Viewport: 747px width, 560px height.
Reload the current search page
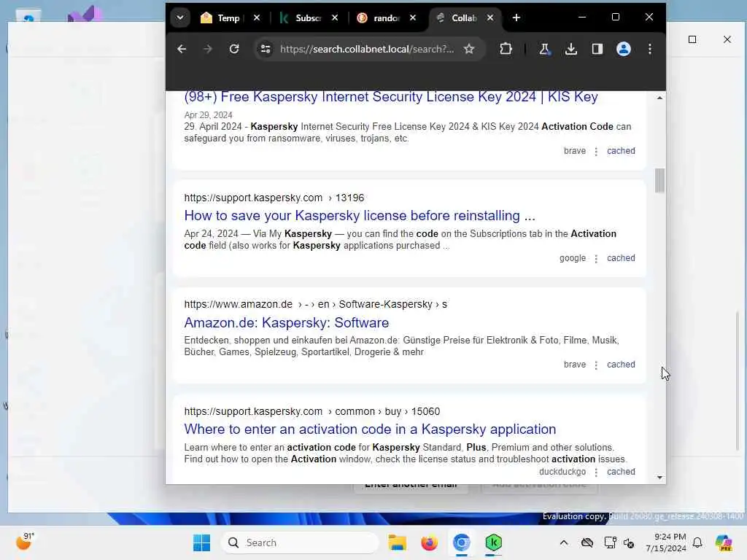click(x=234, y=49)
